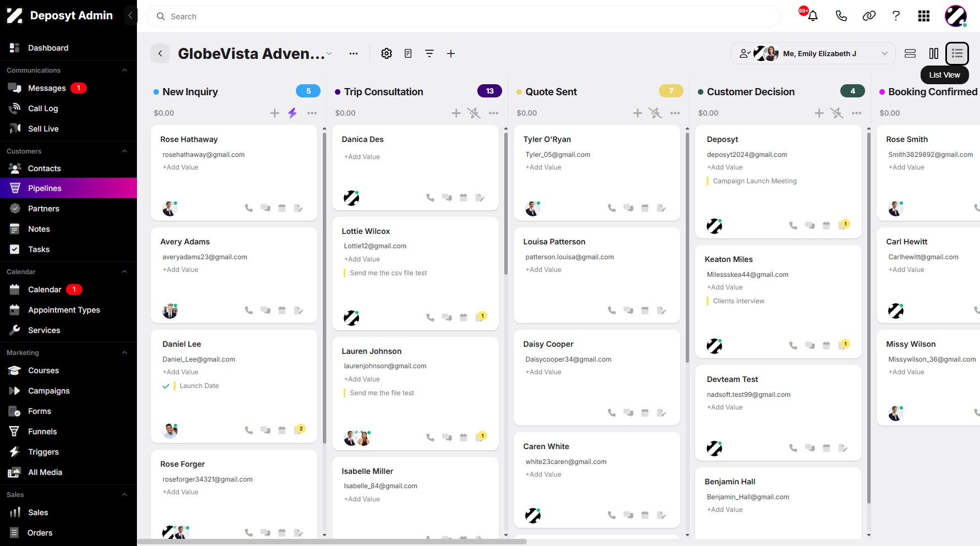The width and height of the screenshot is (980, 546).
Task: Go back with arrow beside pipeline title
Action: click(x=160, y=53)
